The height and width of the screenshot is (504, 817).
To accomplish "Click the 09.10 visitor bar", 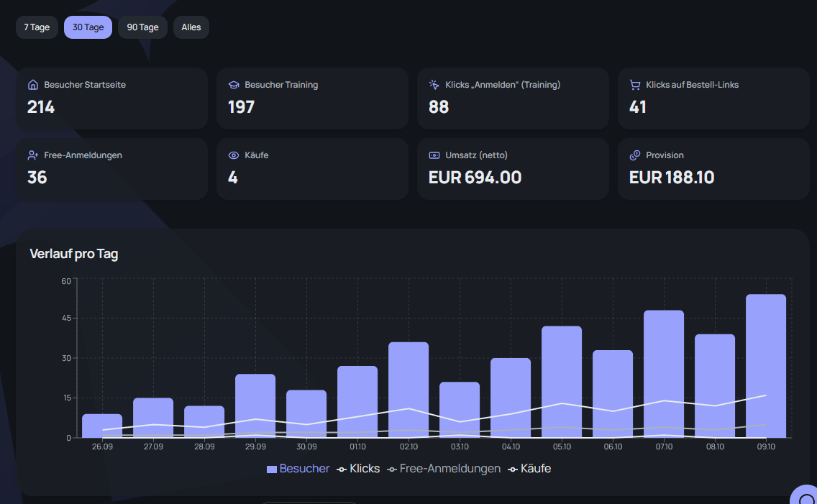I will click(x=766, y=366).
